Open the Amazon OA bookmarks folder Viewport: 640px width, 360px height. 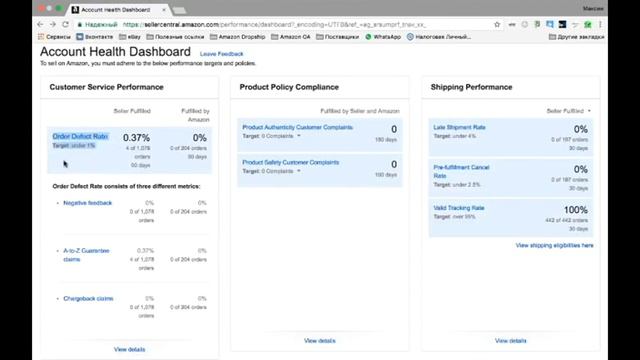click(291, 37)
